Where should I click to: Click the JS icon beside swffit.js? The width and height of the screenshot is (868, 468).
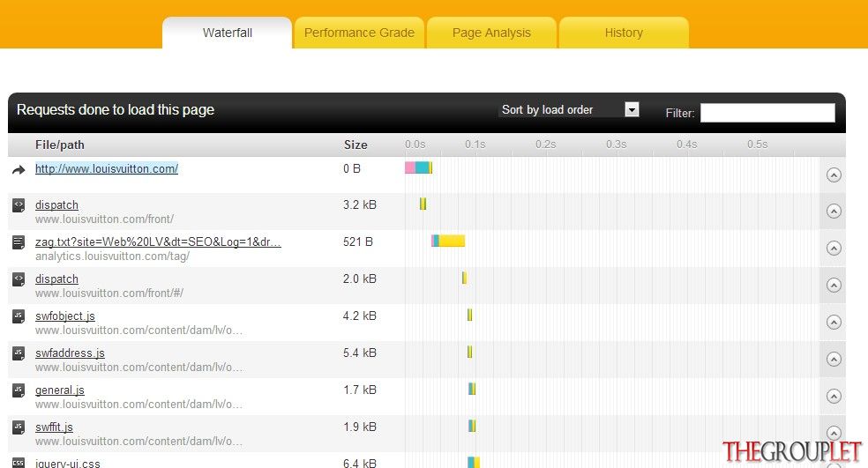tap(19, 427)
